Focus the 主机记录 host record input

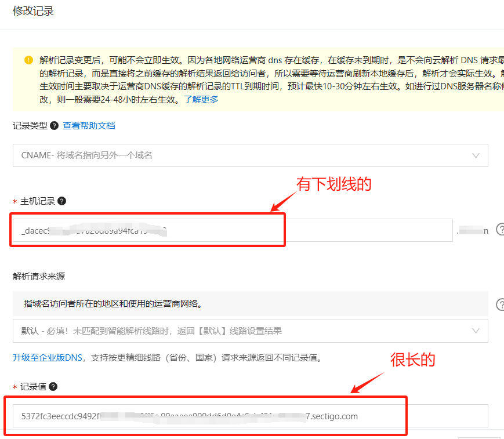click(232, 230)
